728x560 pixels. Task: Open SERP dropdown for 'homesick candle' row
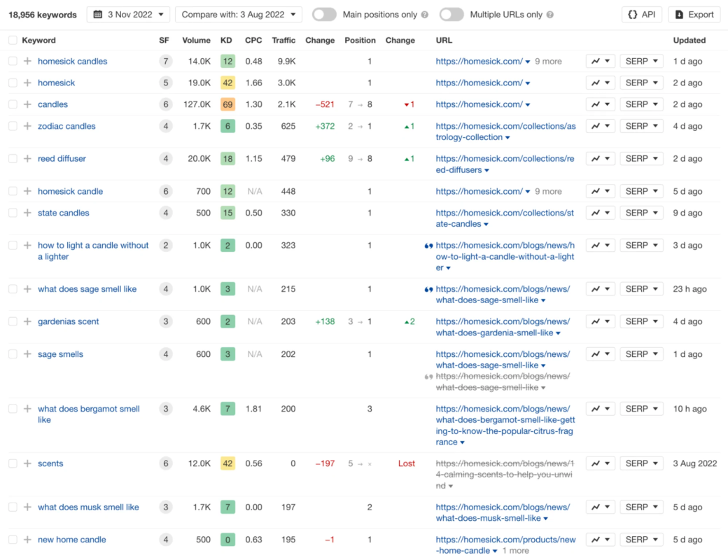[x=641, y=191]
